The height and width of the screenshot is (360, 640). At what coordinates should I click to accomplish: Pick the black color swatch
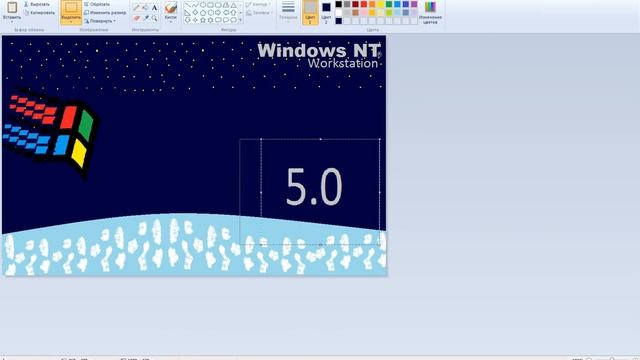coord(339,4)
